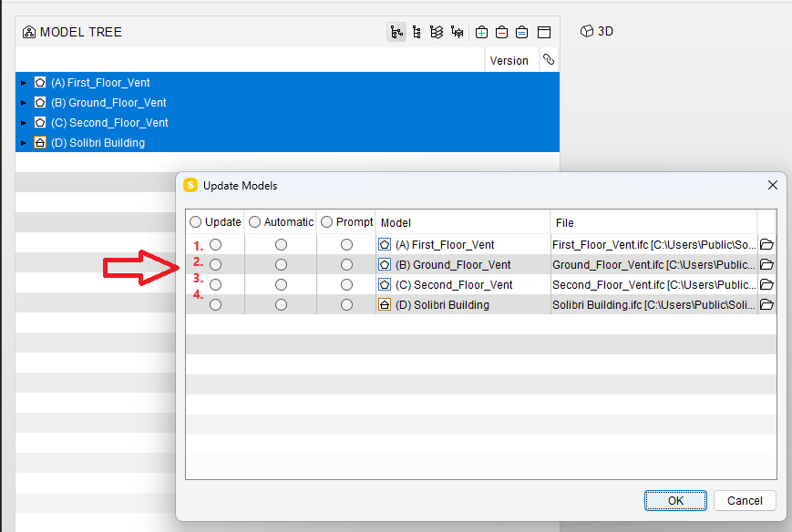Screen dimensions: 792x532
Task: Select Automatic radio for Ground_Floor_Vent
Action: tap(282, 264)
